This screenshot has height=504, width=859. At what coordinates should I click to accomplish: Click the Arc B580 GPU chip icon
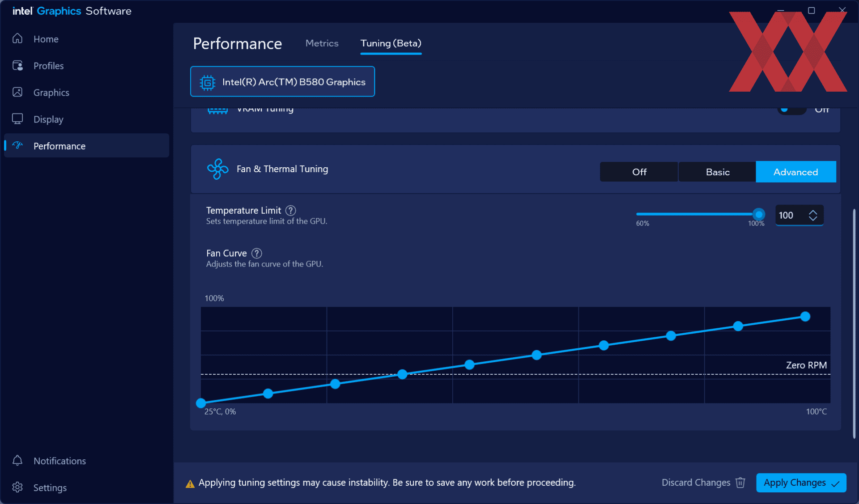tap(207, 82)
